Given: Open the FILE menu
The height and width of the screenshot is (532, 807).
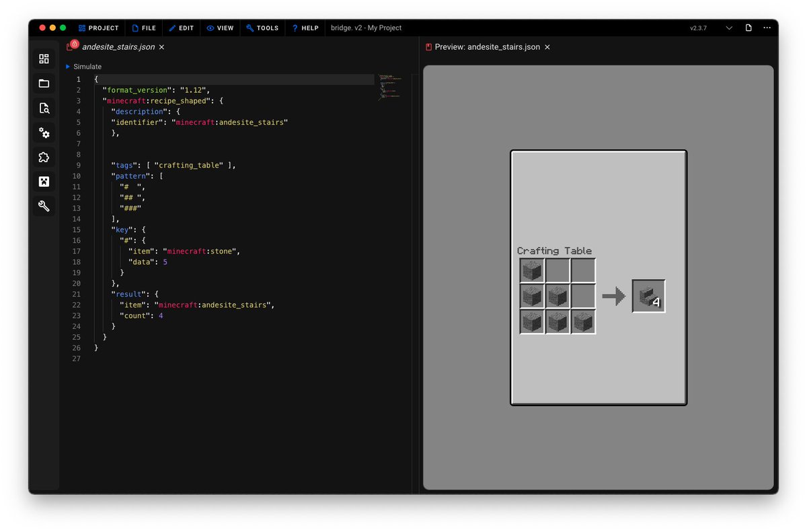Looking at the screenshot, I should tap(144, 28).
